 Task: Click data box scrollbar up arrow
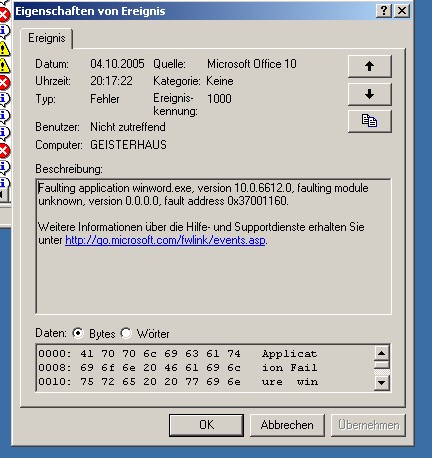(x=382, y=353)
